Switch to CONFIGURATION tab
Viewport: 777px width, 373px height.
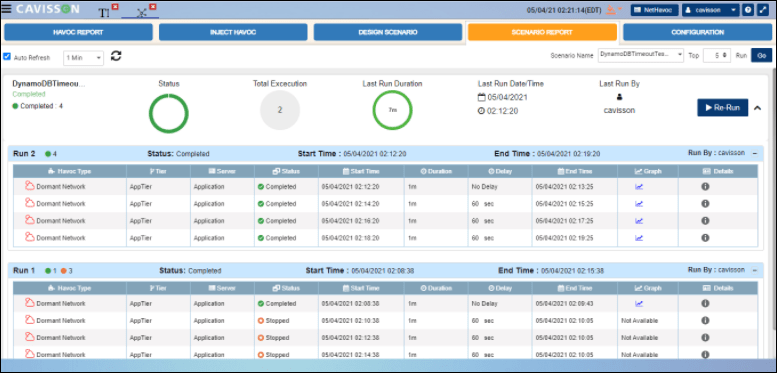[697, 32]
